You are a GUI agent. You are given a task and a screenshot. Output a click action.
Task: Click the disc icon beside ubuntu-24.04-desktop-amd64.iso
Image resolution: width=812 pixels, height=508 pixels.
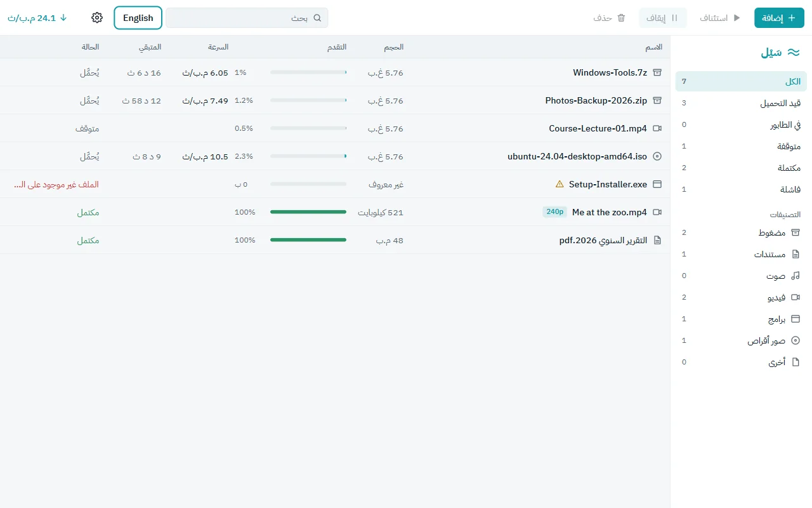coord(657,156)
